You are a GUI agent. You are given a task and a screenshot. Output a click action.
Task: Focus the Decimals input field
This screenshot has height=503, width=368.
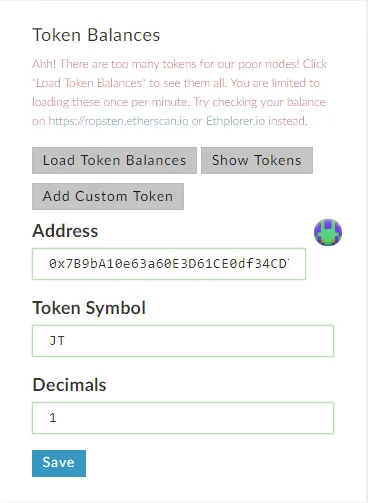click(183, 418)
